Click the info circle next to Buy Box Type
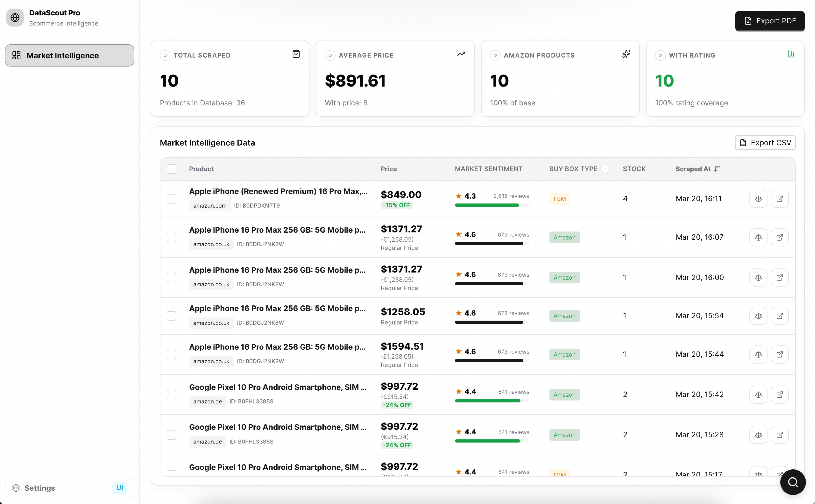Screen dimensions: 815x504 pos(605,169)
